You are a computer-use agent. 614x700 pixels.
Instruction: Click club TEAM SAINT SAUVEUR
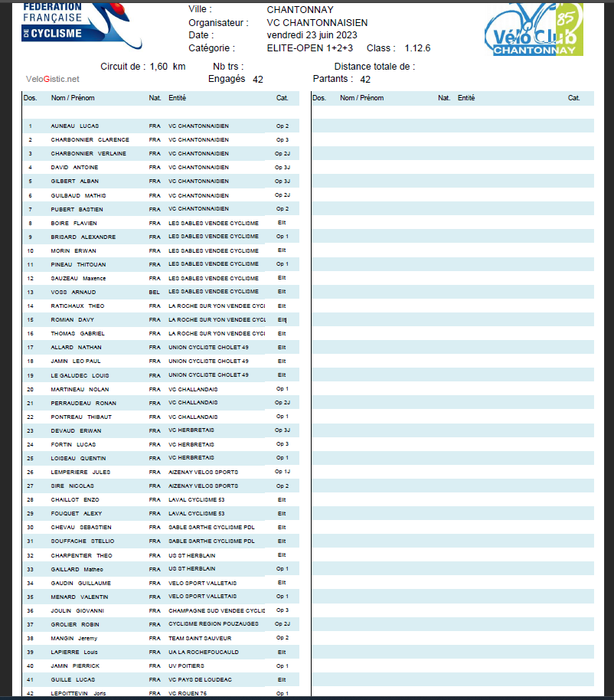(x=200, y=639)
